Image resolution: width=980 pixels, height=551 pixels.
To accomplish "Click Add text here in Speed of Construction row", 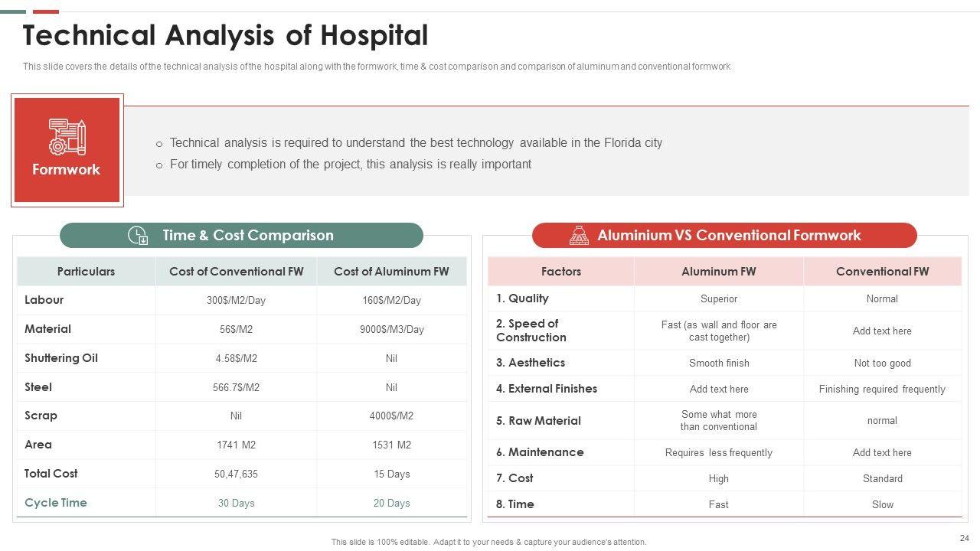I will 882,331.
